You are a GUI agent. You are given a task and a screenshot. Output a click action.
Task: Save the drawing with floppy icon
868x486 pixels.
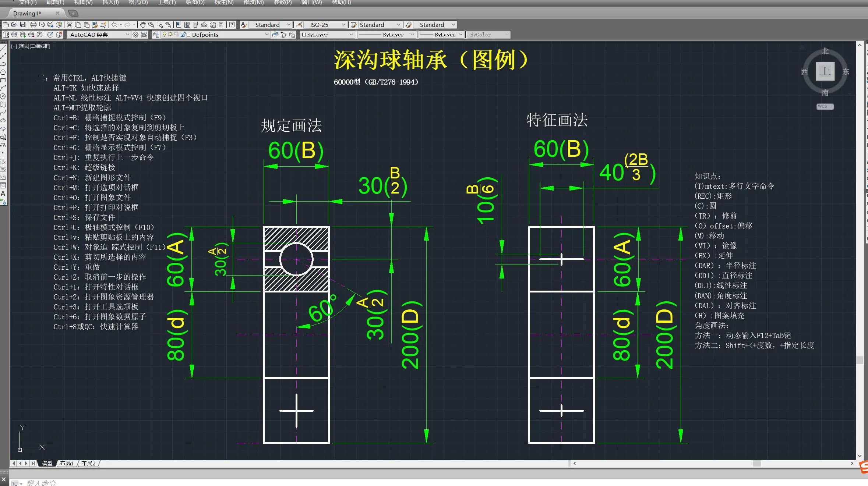(23, 25)
